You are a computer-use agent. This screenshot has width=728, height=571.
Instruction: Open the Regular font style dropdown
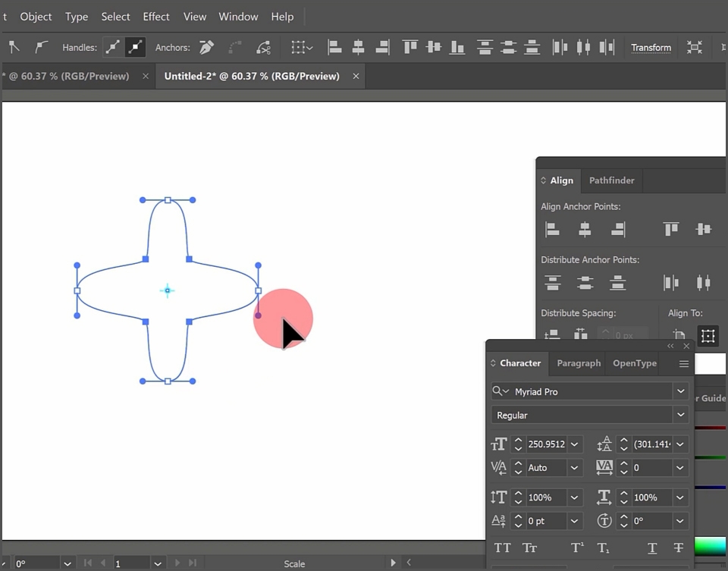coord(681,415)
